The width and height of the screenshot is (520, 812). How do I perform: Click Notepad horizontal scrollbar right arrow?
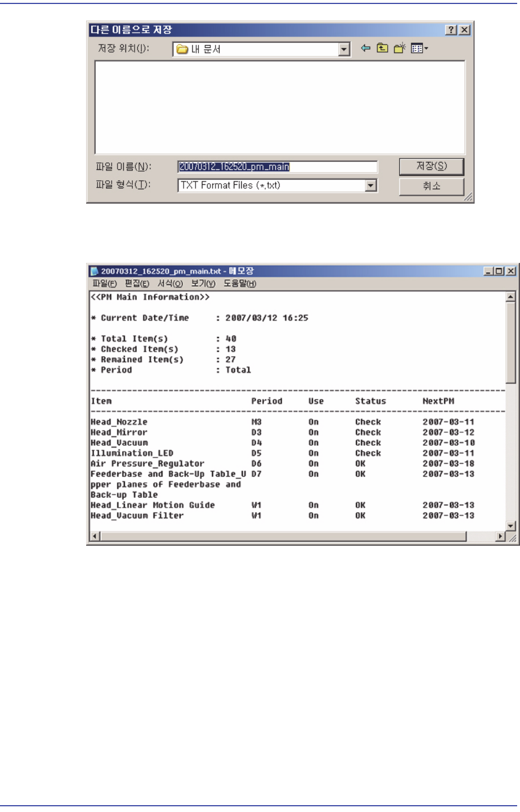click(501, 537)
